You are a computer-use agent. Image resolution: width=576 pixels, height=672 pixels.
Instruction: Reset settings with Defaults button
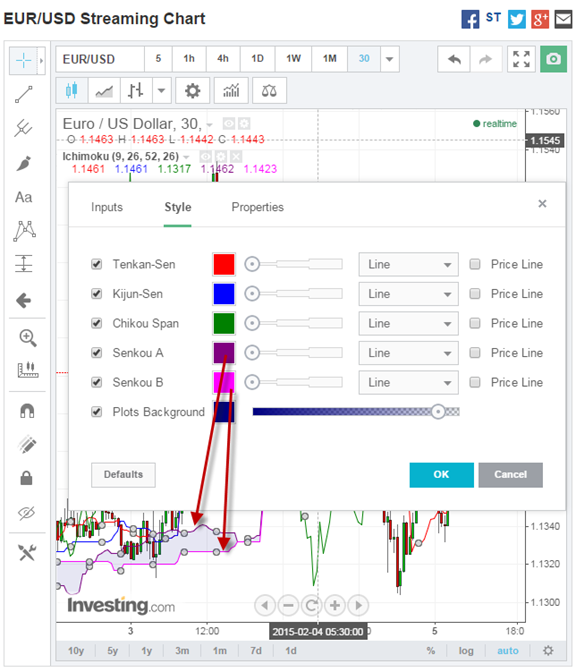coord(123,475)
